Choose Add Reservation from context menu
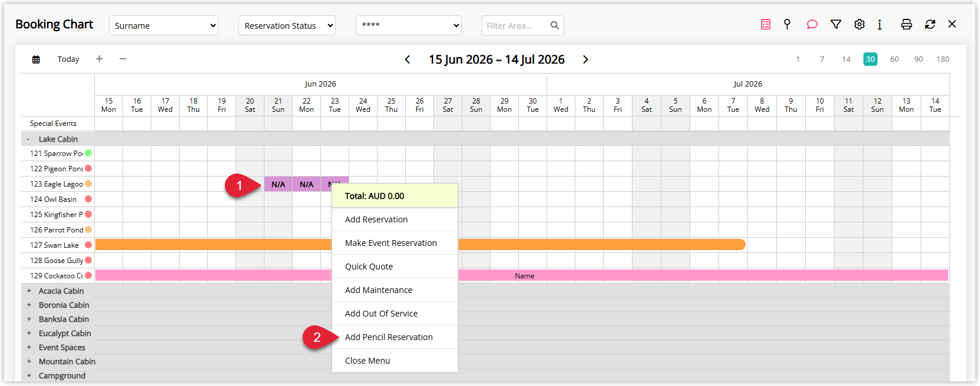The height and width of the screenshot is (386, 980). pos(395,219)
